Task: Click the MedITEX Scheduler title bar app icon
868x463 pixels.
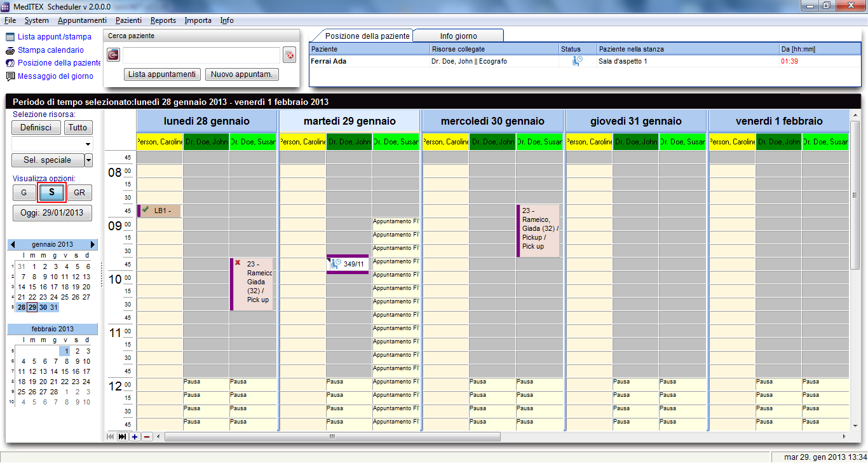Action: click(6, 6)
